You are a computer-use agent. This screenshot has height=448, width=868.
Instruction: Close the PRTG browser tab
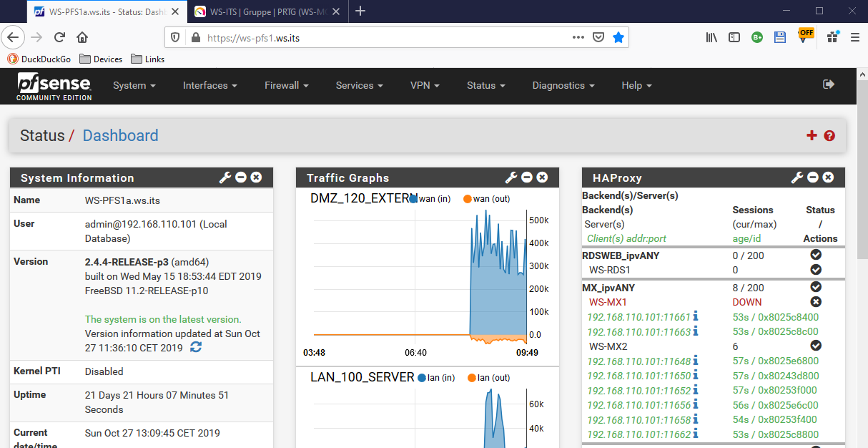(336, 11)
